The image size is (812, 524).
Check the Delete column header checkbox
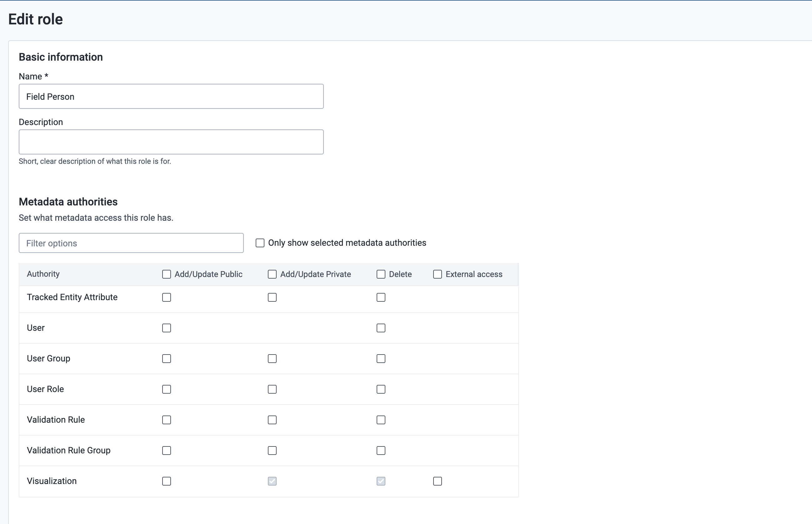381,274
